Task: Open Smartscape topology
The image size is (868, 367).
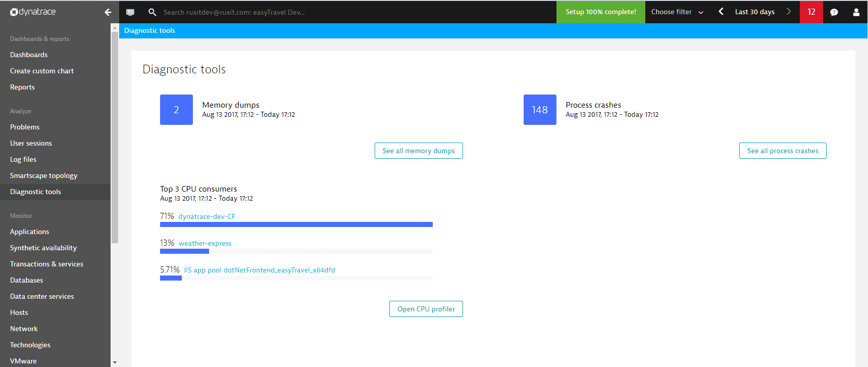Action: (x=43, y=175)
